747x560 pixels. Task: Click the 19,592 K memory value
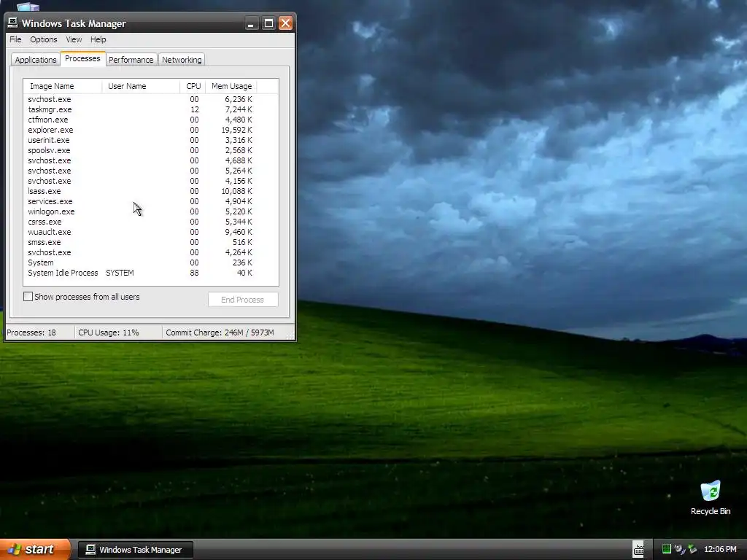click(237, 130)
